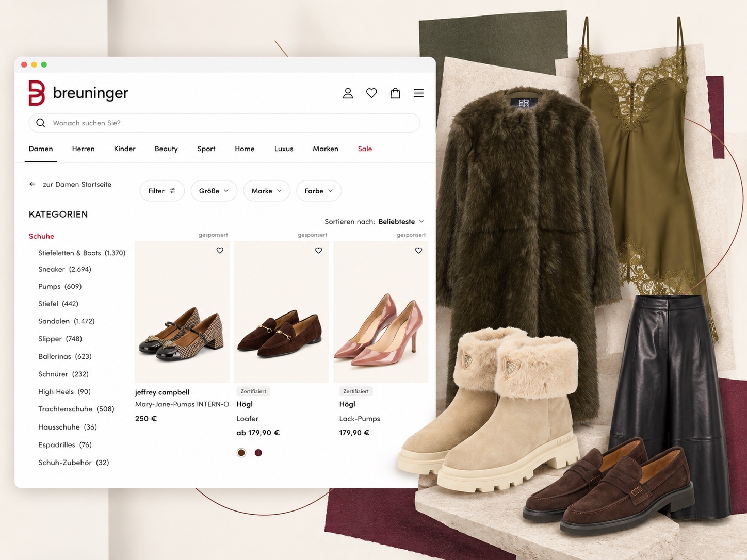The image size is (747, 560).
Task: Open the user account icon
Action: coord(348,93)
